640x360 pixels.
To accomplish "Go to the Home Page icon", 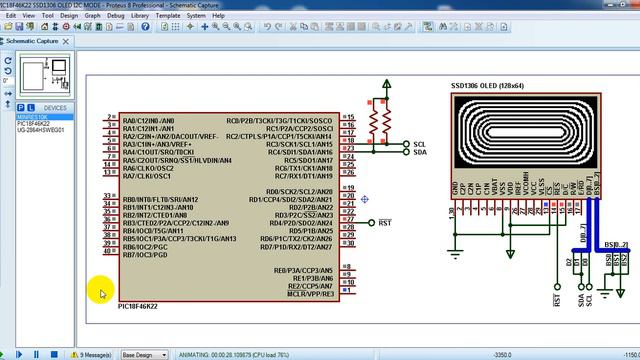I will pos(44,27).
